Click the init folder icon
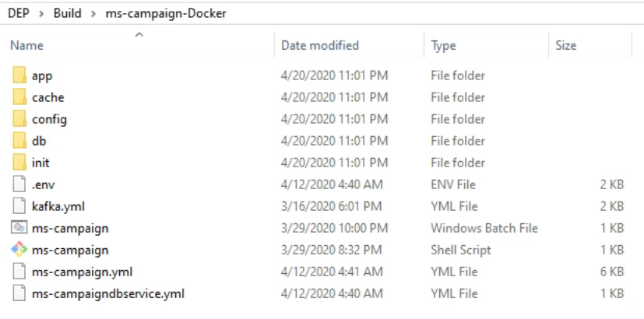Image resolution: width=644 pixels, height=319 pixels. click(19, 163)
